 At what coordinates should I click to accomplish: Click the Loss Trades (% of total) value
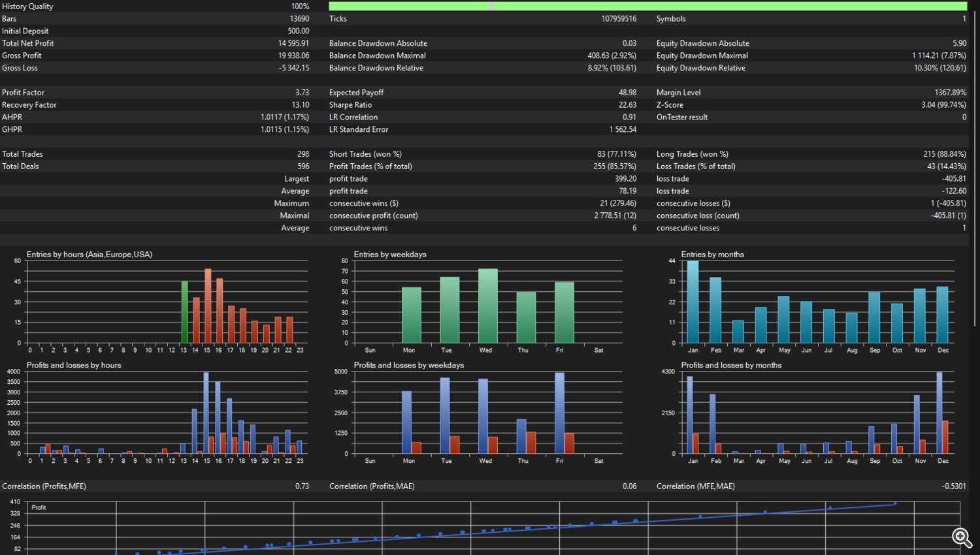click(x=947, y=166)
